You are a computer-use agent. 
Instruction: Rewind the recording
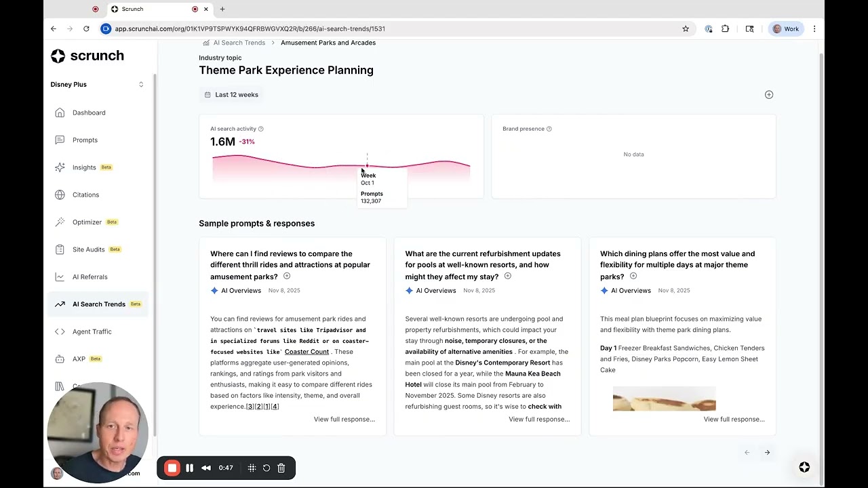coord(206,468)
